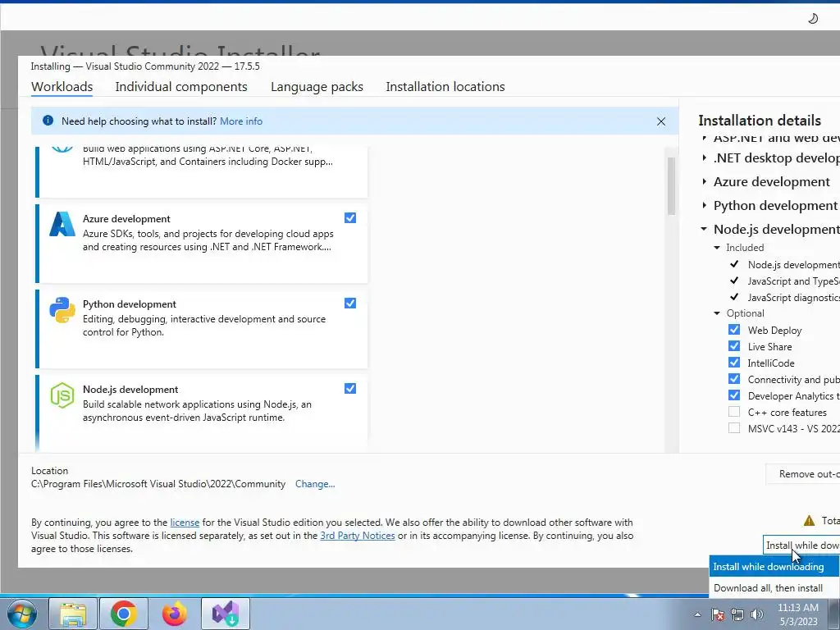The image size is (840, 630).
Task: Toggle Connectivity and publishing checkbox
Action: (734, 379)
